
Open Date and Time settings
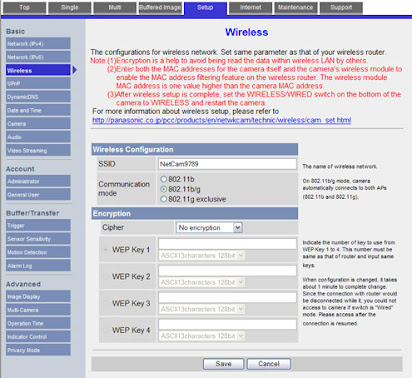[x=38, y=110]
